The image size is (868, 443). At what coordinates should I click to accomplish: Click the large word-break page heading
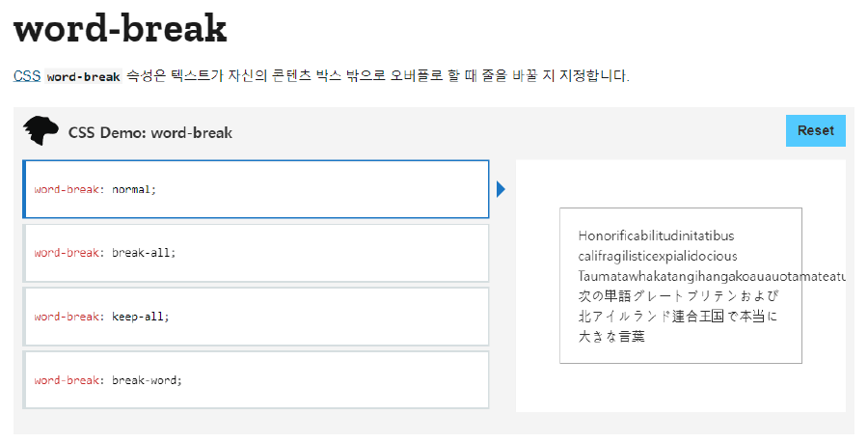point(121,28)
